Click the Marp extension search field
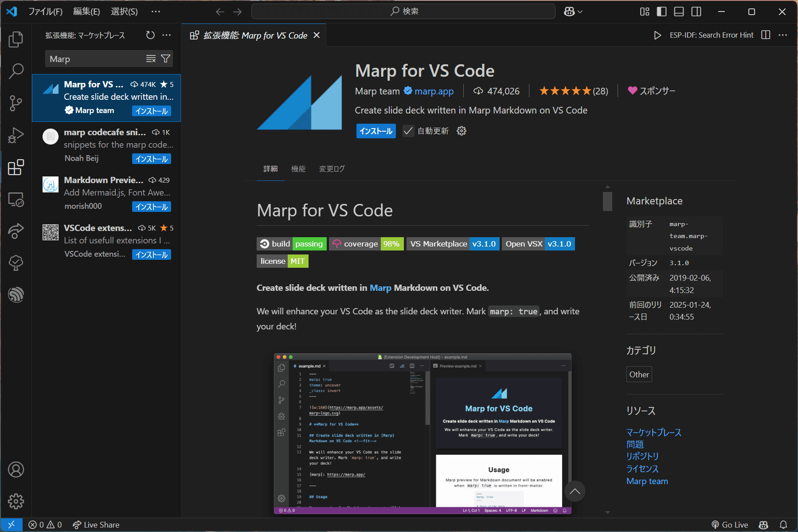 tap(95, 59)
